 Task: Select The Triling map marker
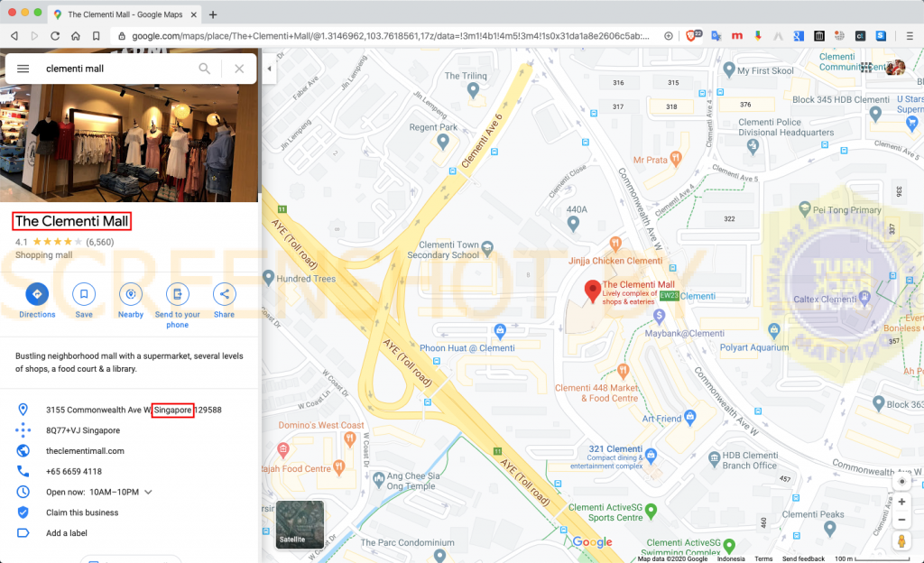473,89
